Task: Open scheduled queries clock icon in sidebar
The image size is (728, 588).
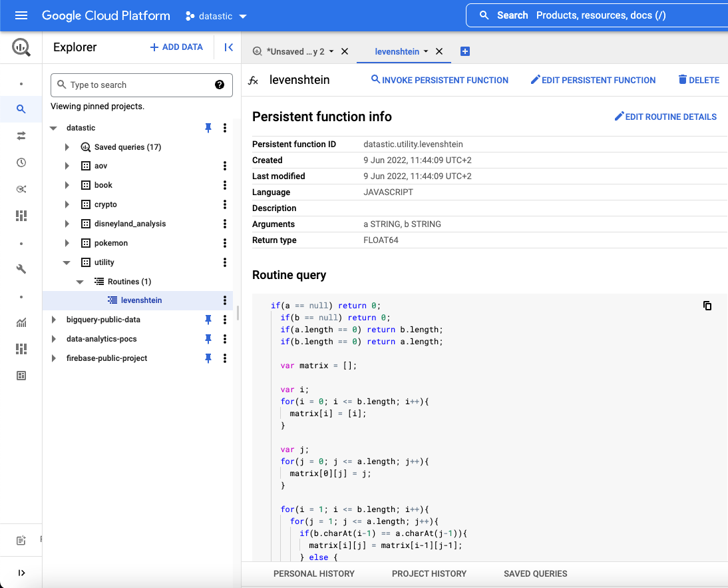Action: [x=21, y=162]
